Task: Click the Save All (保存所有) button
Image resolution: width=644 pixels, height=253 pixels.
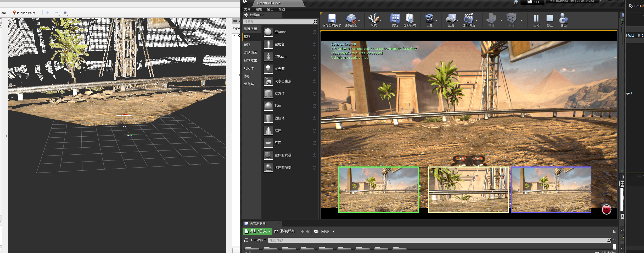Action: (284, 231)
